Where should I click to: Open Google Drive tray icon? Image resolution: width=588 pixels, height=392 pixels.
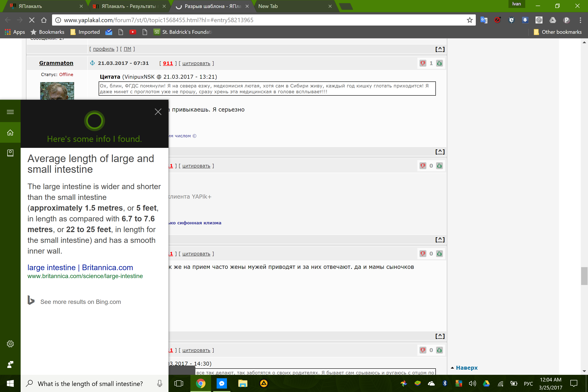pyautogui.click(x=486, y=383)
